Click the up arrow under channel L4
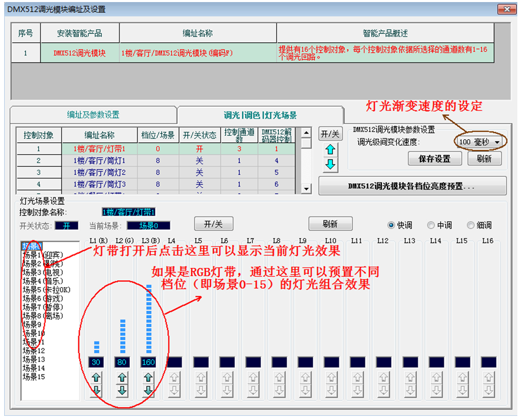The height and width of the screenshot is (420, 522). (x=175, y=378)
